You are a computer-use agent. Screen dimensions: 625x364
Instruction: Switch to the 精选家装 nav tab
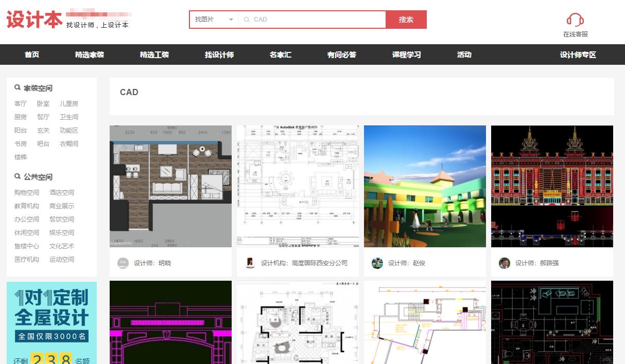coord(91,54)
